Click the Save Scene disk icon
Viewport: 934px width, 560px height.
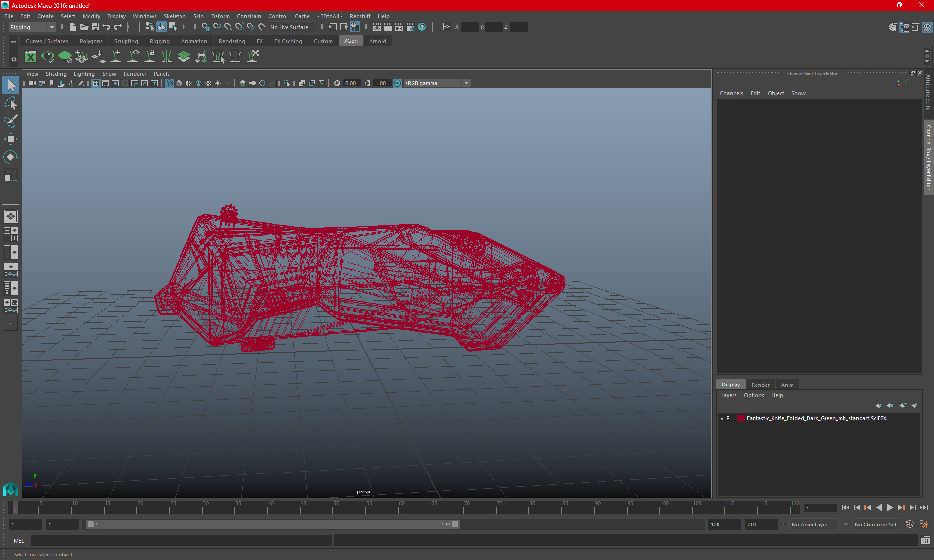pyautogui.click(x=95, y=27)
